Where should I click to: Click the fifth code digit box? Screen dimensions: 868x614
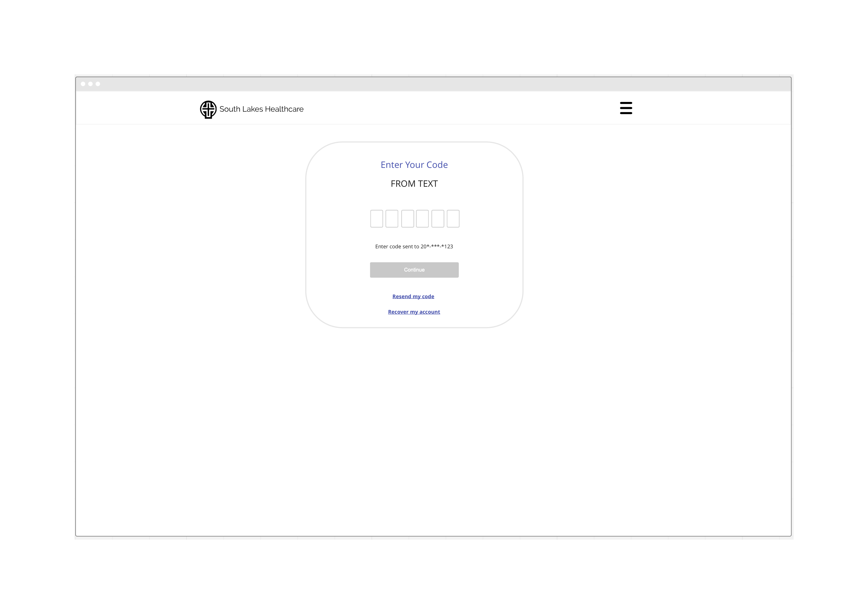437,218
